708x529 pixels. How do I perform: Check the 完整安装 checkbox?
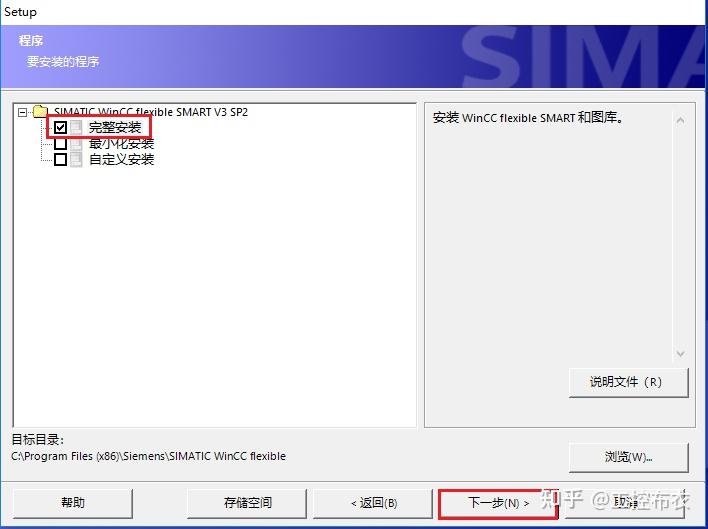click(x=61, y=128)
